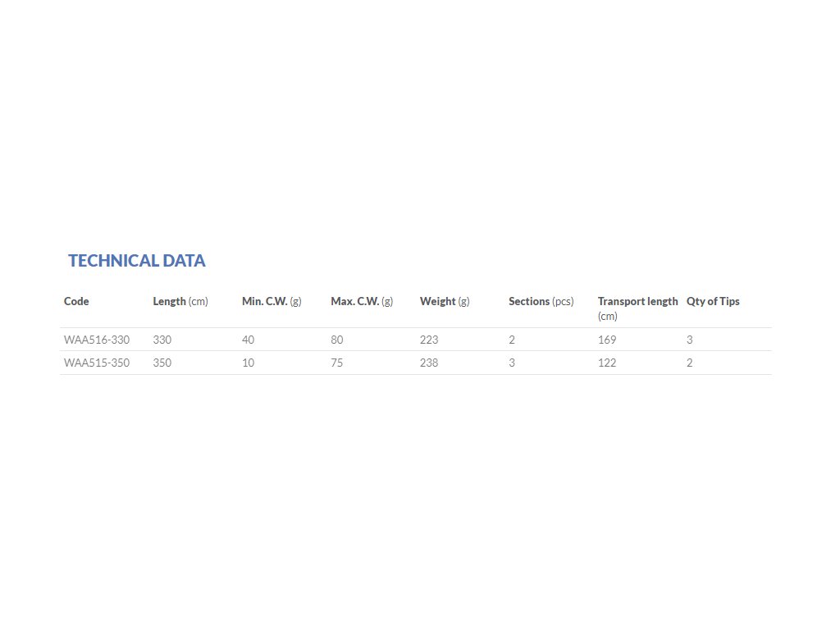Click the Weight (g) column header
The height and width of the screenshot is (630, 840).
tap(445, 301)
